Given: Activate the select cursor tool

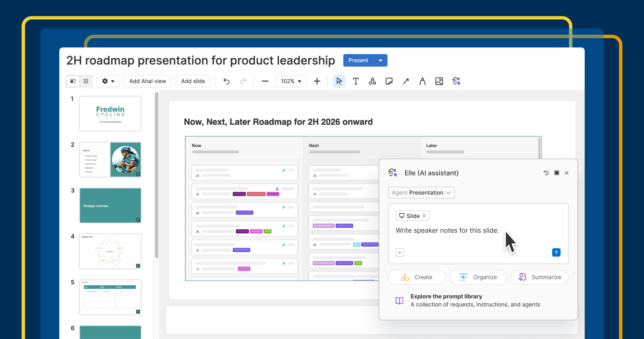Looking at the screenshot, I should [339, 81].
